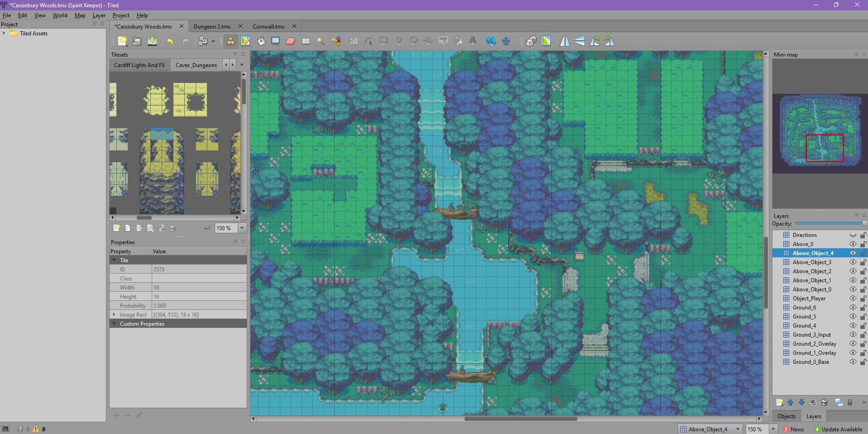
Task: Click the Lower Layer down arrow
Action: [802, 402]
